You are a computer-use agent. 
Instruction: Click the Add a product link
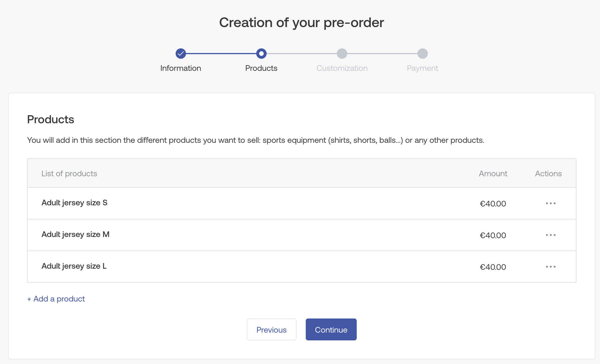[x=56, y=299]
